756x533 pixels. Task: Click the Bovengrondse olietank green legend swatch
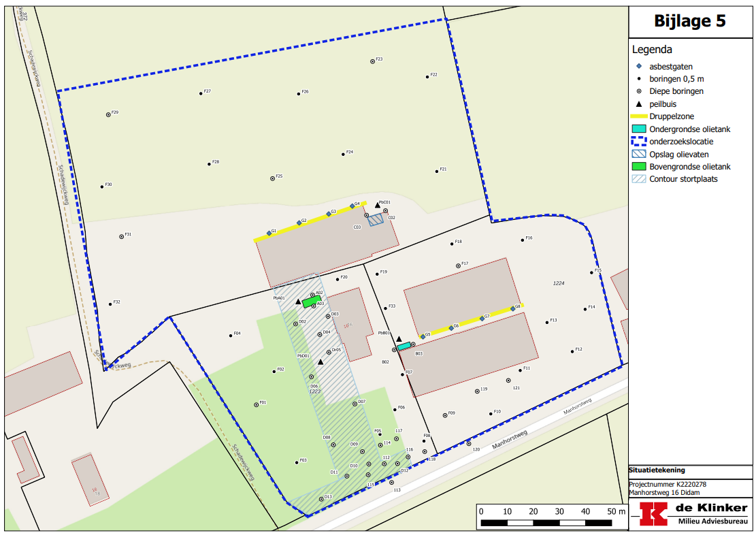639,167
